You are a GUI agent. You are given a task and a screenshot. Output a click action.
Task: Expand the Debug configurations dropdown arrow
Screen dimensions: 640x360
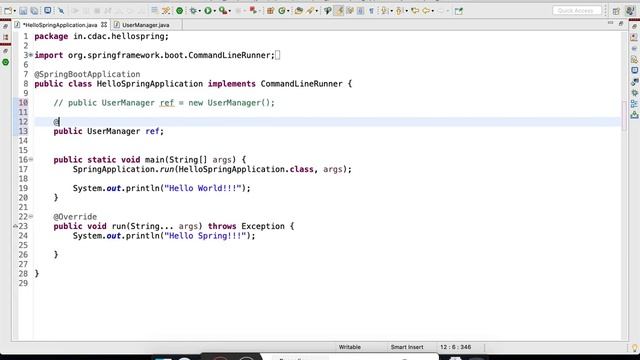[x=200, y=11]
